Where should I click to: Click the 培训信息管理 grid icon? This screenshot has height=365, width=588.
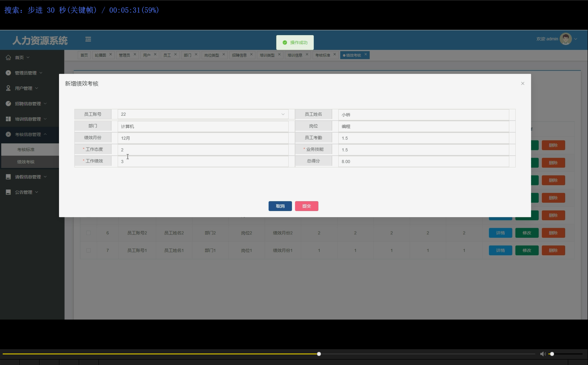(x=8, y=119)
